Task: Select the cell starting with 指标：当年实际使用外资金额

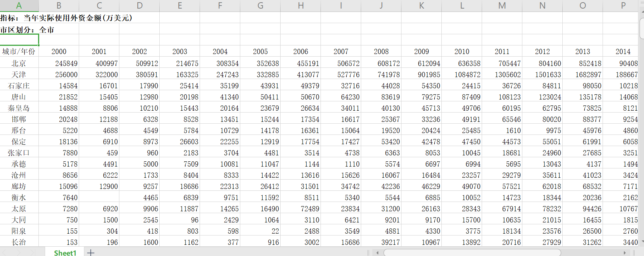Action: click(x=66, y=18)
